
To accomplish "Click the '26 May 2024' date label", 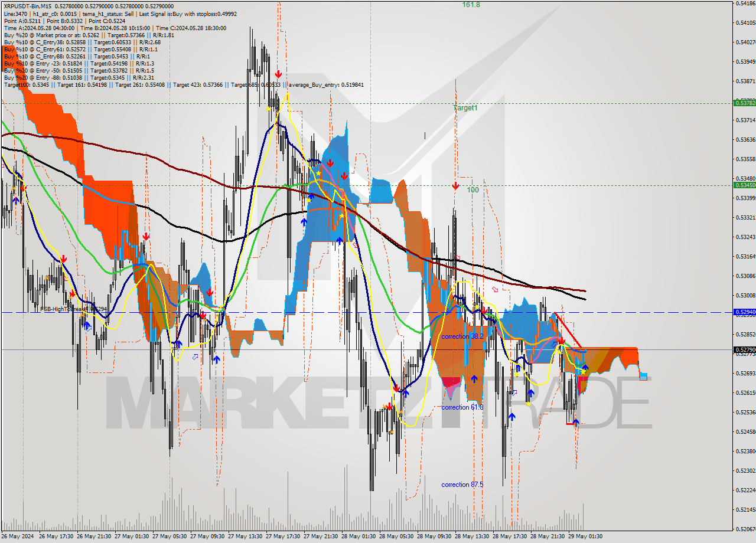I will point(18,537).
